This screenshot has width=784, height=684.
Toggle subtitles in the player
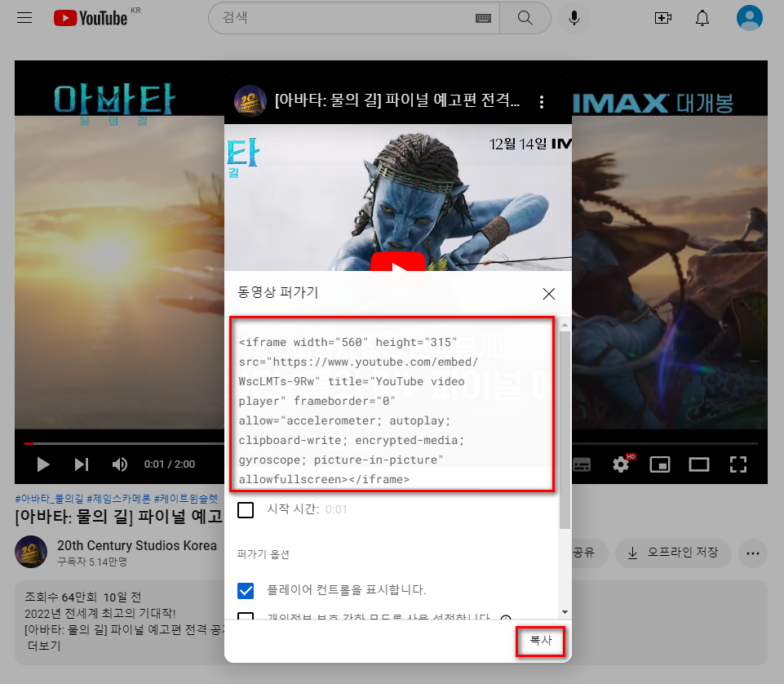582,464
